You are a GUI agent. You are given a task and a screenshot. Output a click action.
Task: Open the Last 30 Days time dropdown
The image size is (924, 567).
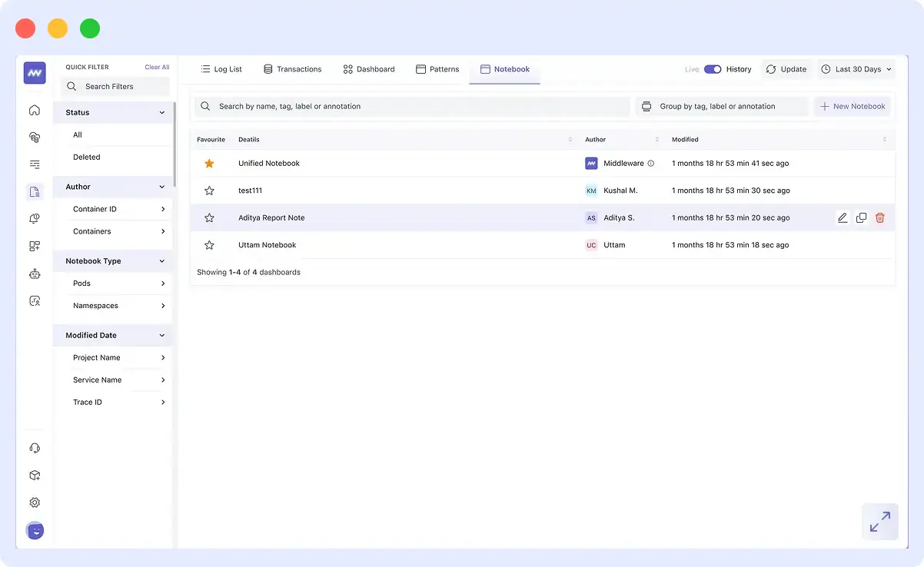pyautogui.click(x=856, y=68)
